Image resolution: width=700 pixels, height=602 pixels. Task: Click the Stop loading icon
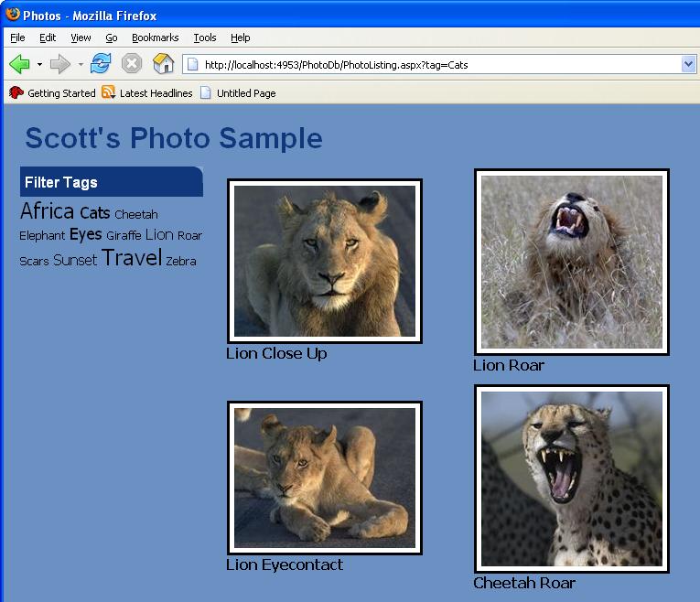tap(132, 63)
